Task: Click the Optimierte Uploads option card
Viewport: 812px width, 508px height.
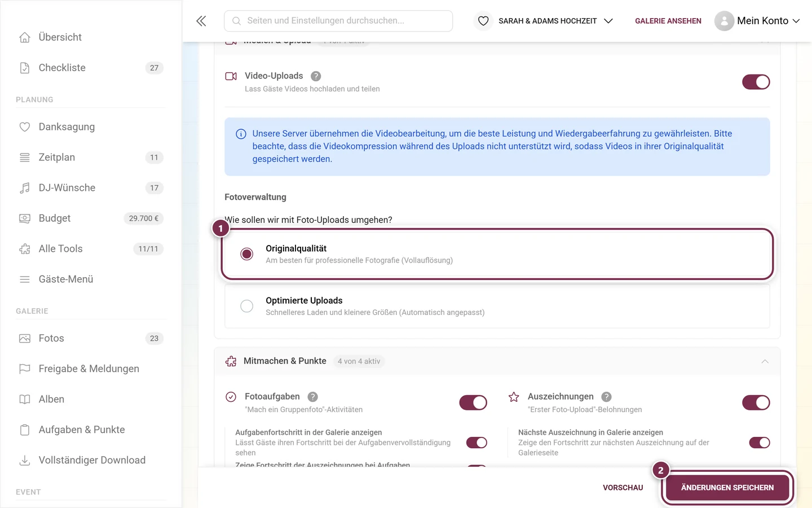Action: click(x=497, y=306)
